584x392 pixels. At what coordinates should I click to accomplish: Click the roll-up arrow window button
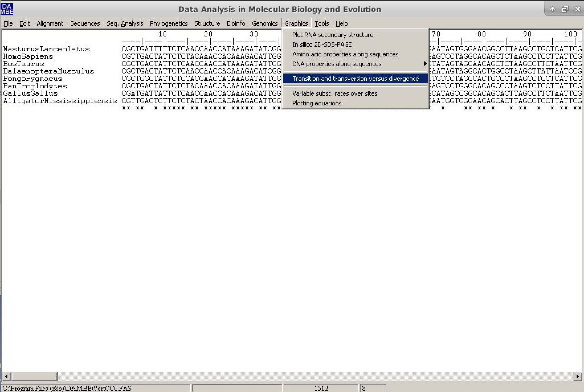pyautogui.click(x=552, y=9)
